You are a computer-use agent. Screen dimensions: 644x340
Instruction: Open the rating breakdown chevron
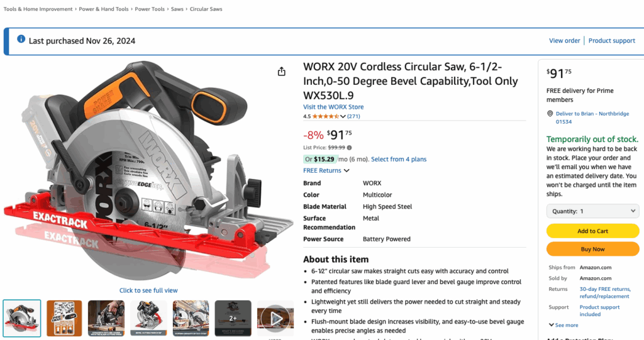(343, 116)
